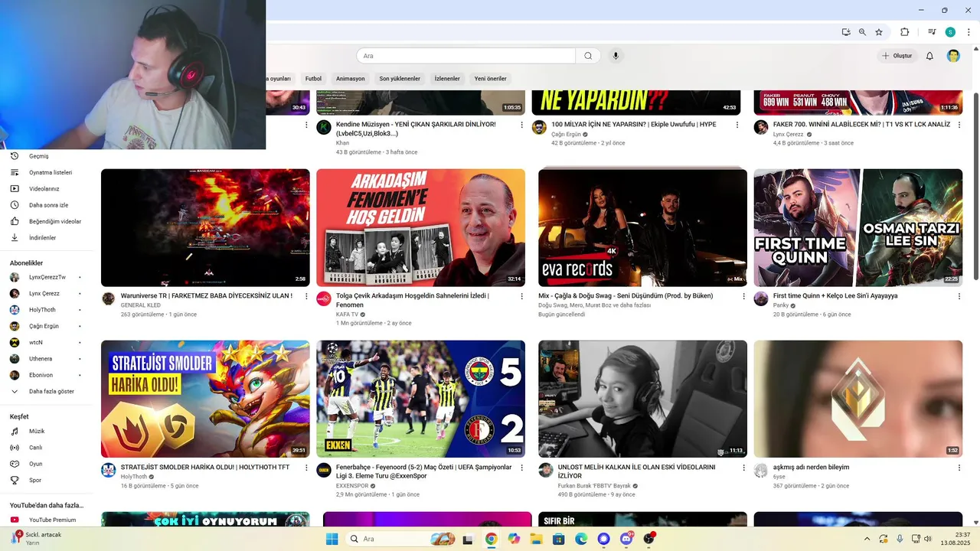
Task: Show hidden tray icons chevron
Action: pyautogui.click(x=867, y=539)
